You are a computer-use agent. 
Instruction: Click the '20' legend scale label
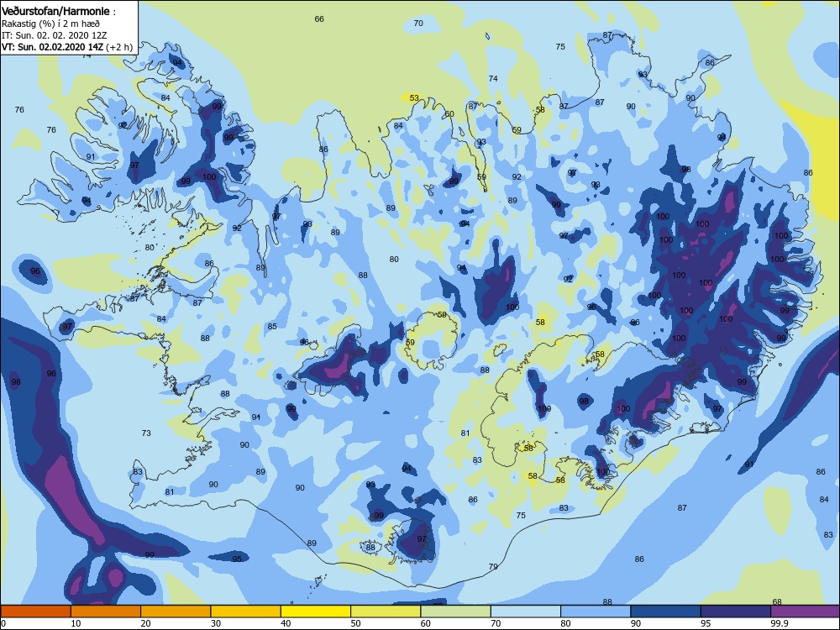tap(145, 623)
